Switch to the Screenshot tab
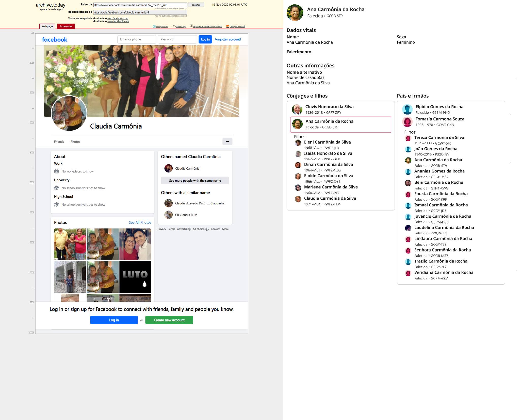Viewport: 520px width, 420px height. pos(66,26)
